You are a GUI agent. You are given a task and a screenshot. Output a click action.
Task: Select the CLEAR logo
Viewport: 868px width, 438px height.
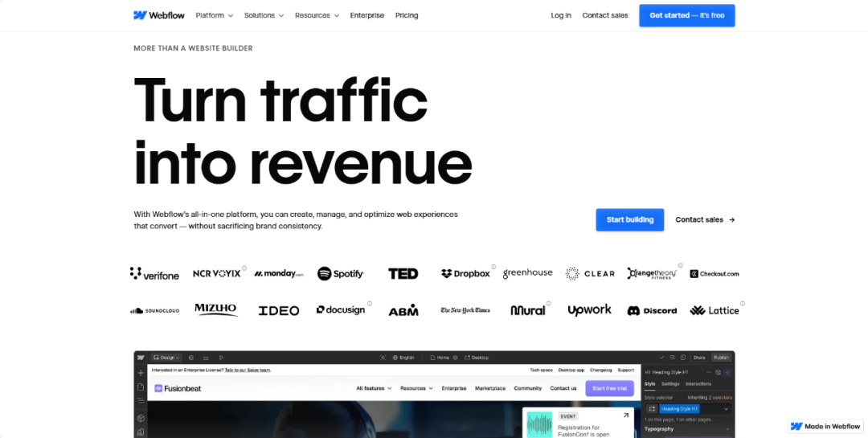(590, 273)
